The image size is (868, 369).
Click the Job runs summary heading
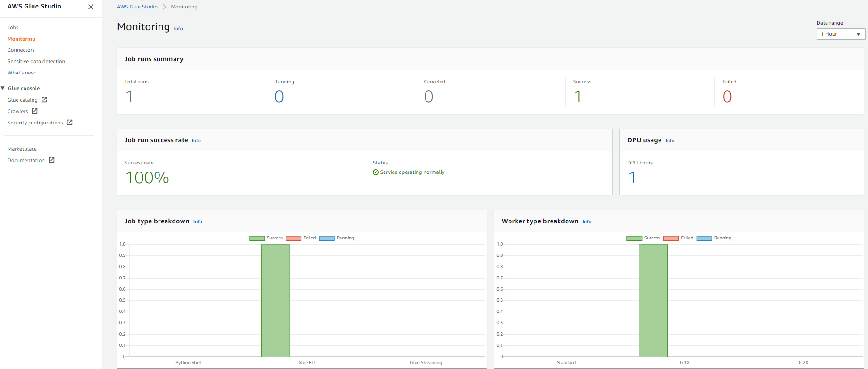pyautogui.click(x=154, y=59)
